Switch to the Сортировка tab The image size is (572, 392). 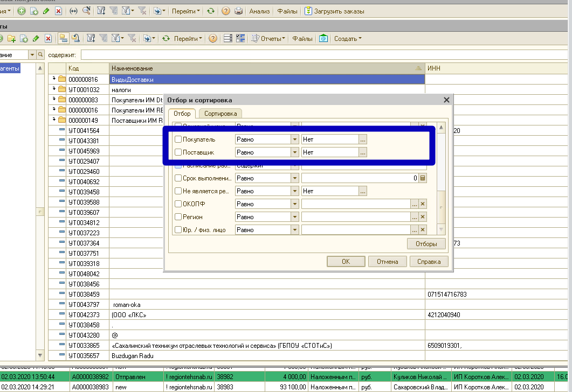(x=220, y=114)
